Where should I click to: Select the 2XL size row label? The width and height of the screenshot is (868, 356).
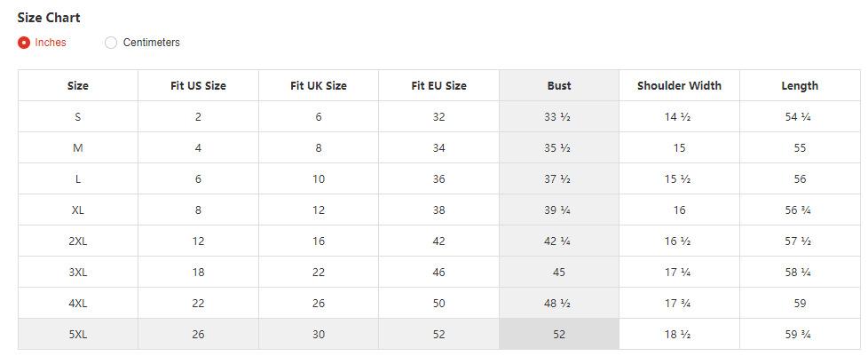(x=78, y=241)
